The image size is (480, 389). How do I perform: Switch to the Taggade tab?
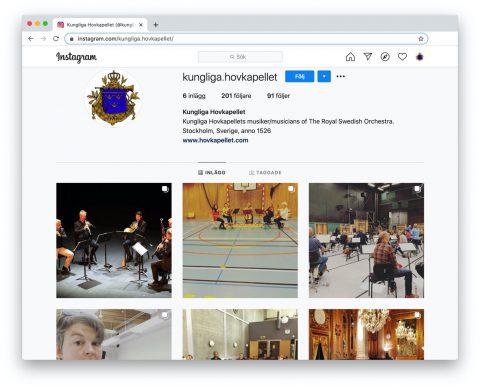click(x=265, y=172)
